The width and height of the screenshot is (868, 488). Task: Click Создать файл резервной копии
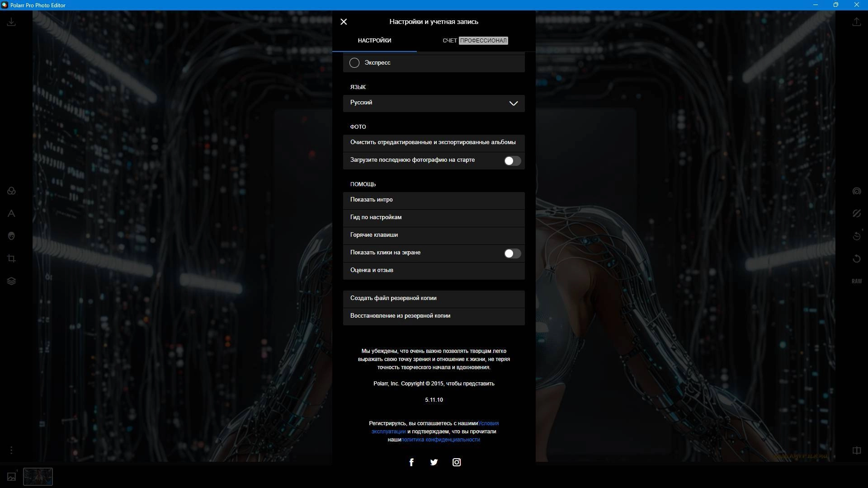point(434,298)
